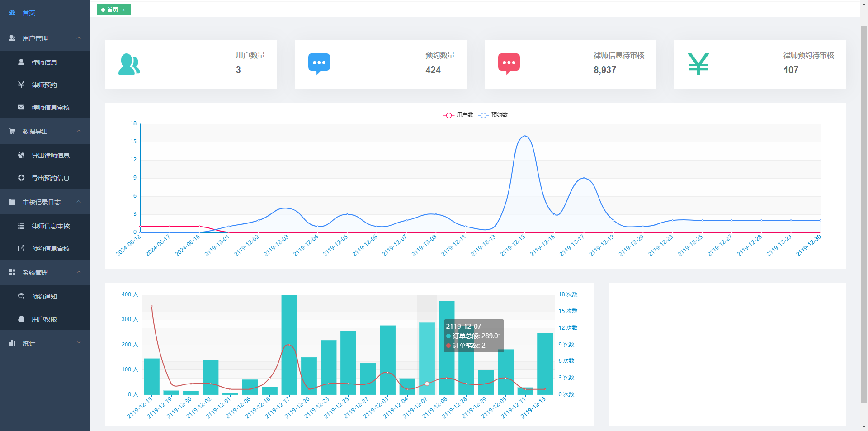Close the 首页 tab with its x
868x431 pixels.
point(123,10)
